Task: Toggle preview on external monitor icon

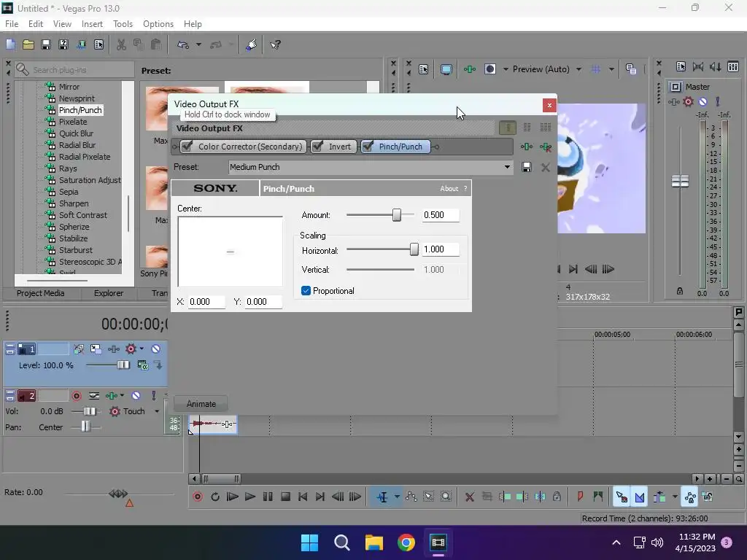Action: click(446, 69)
